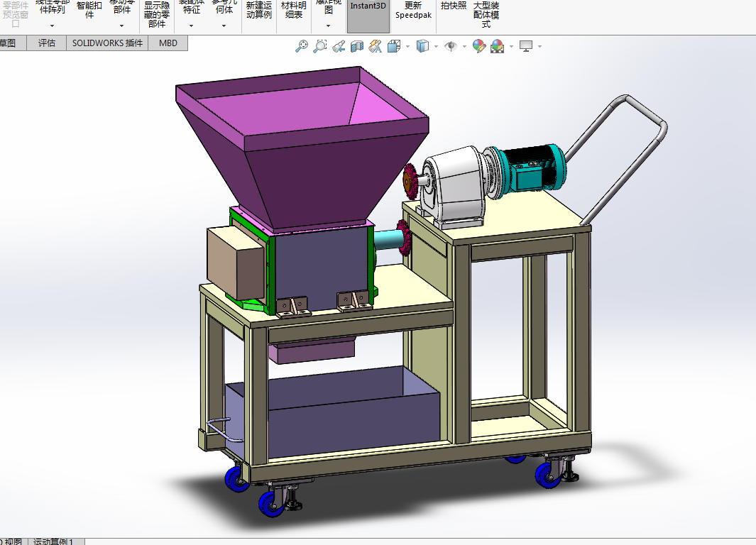Open the Apply Scene dropdown arrow
The width and height of the screenshot is (756, 545).
[511, 47]
